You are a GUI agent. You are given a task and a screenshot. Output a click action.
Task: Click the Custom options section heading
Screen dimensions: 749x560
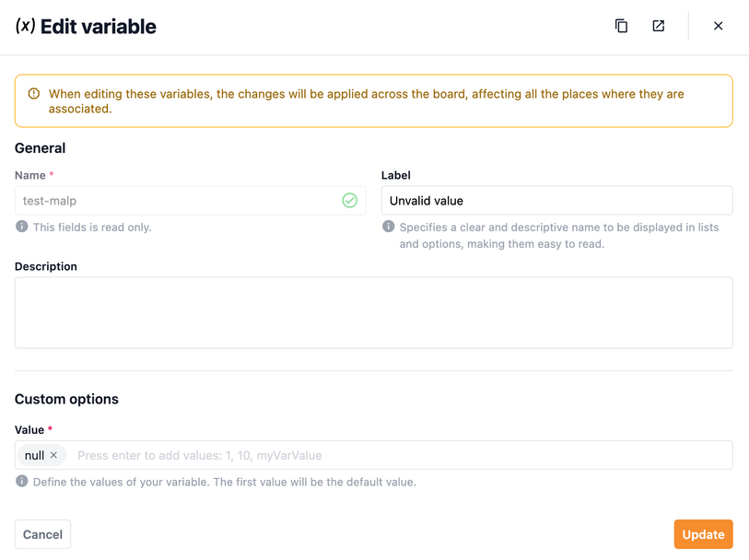66,399
